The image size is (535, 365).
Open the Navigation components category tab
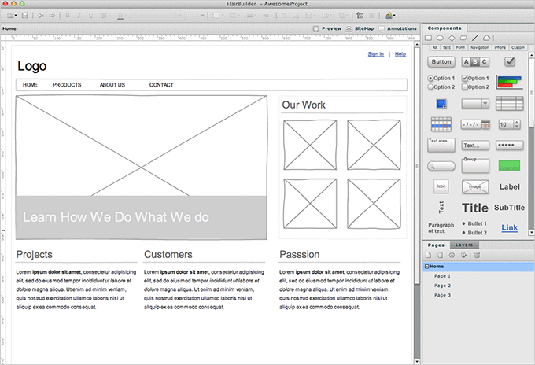point(479,47)
